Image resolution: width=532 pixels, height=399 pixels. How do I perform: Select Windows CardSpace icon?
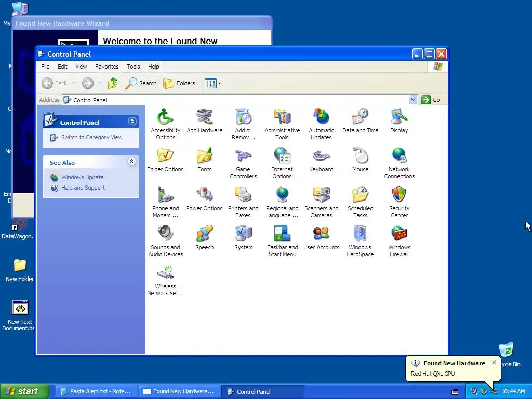click(x=360, y=241)
